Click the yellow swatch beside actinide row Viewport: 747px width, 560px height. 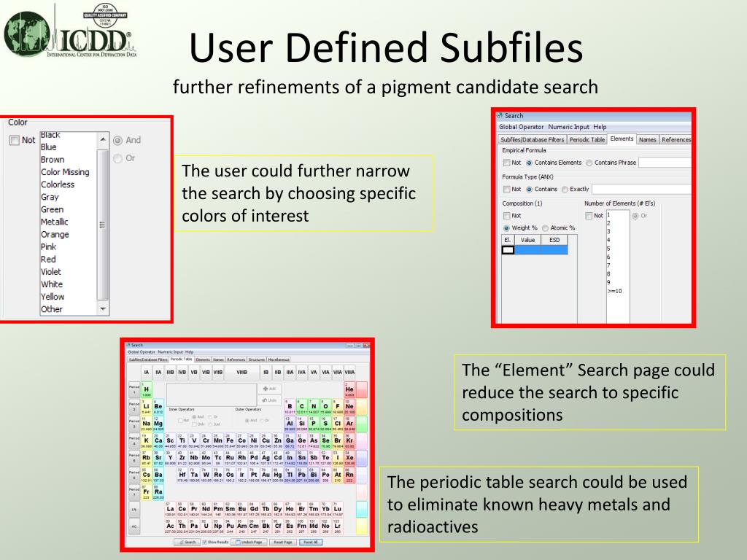pos(362,526)
